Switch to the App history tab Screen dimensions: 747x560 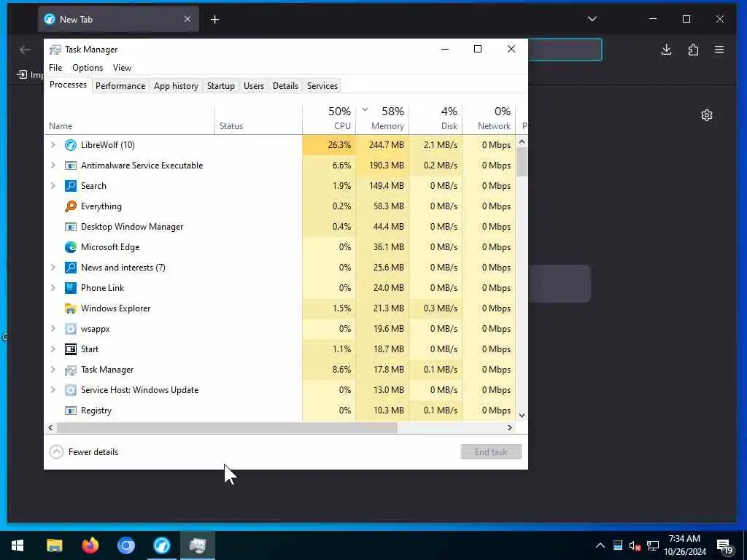pos(176,86)
